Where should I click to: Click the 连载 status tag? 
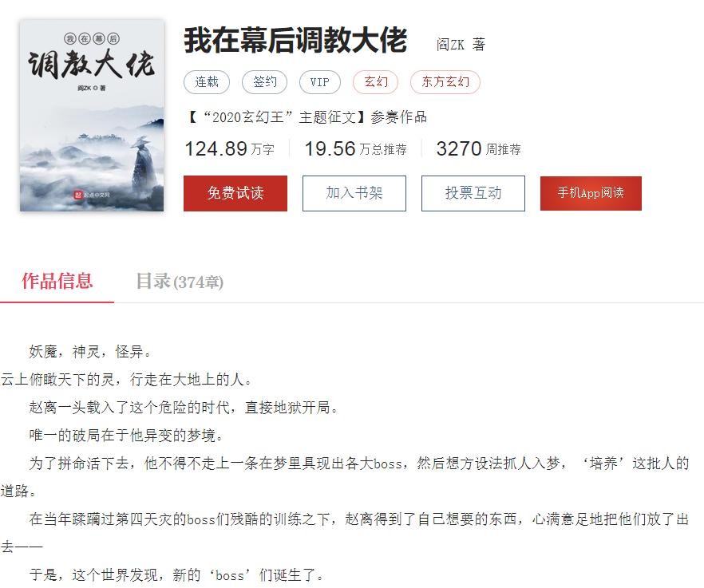tap(207, 82)
